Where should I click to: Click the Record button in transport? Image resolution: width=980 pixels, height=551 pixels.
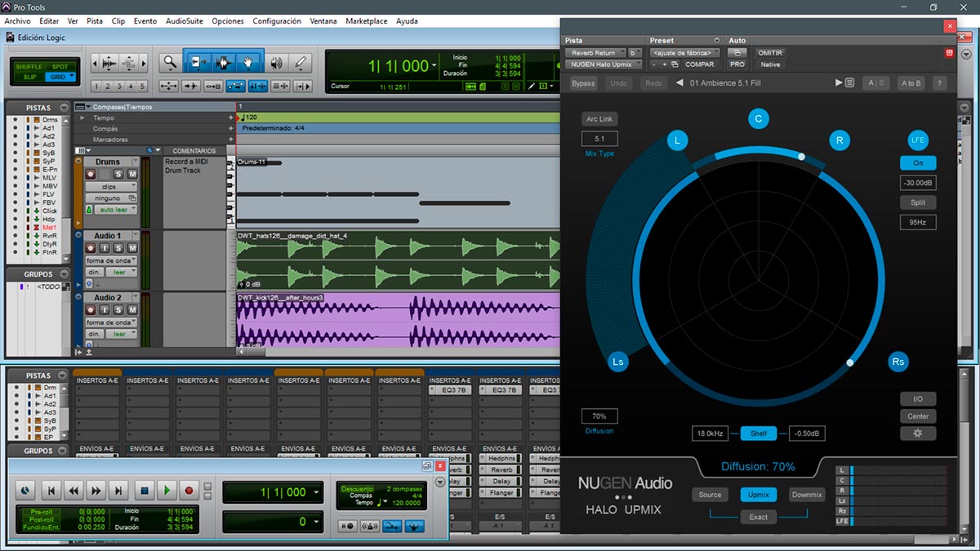click(x=189, y=491)
